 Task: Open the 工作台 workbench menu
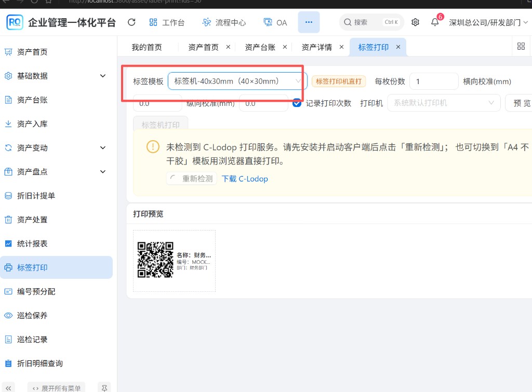(x=167, y=22)
